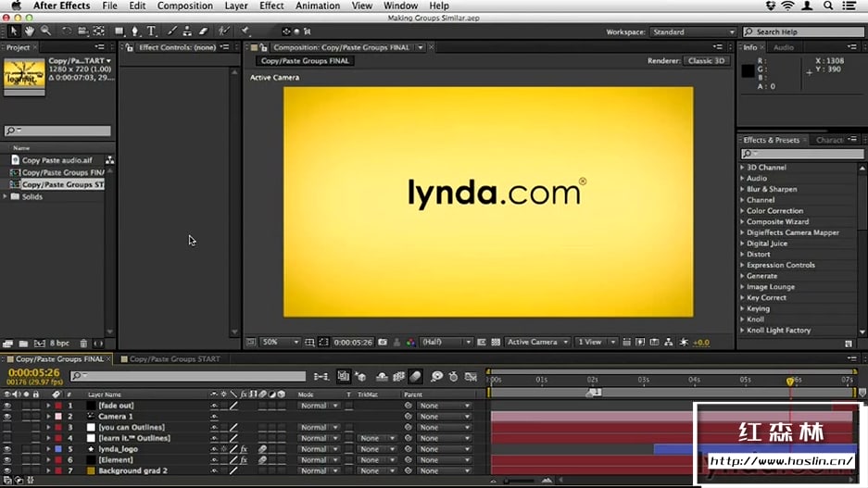Screen dimensions: 868x488
Task: Toggle the motion blur switch on [Element]
Action: pos(262,460)
